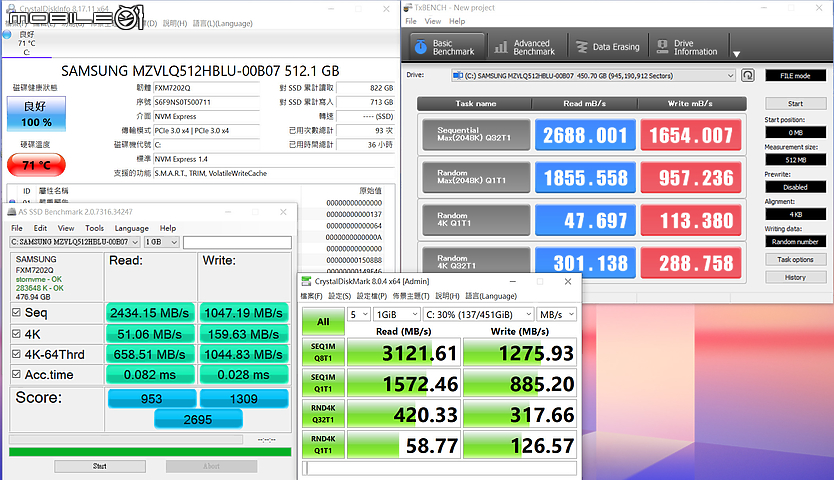Click the empty AS SSD text field

point(237,242)
